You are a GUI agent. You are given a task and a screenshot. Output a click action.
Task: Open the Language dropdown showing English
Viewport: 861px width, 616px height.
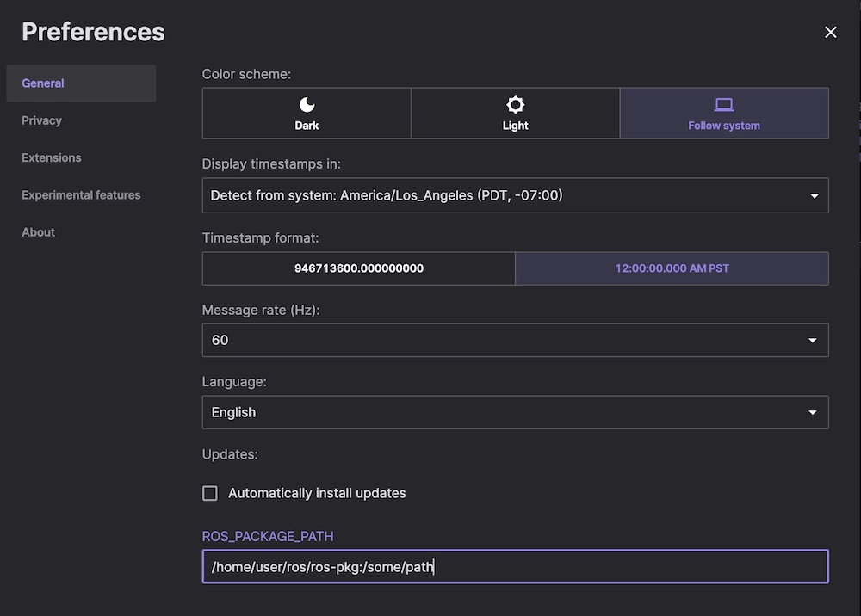[x=515, y=412]
